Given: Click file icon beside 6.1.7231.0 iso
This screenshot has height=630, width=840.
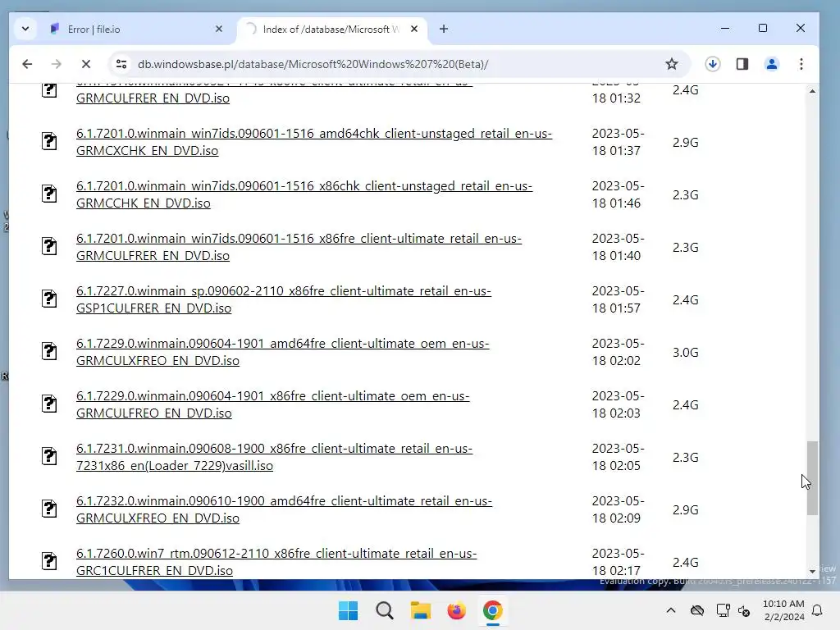Looking at the screenshot, I should (x=49, y=456).
